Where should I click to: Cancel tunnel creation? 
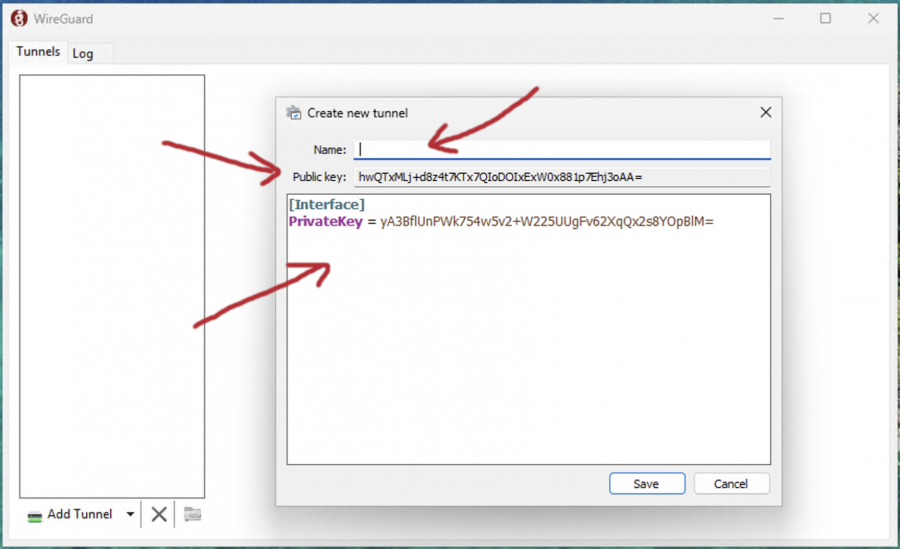click(x=731, y=484)
